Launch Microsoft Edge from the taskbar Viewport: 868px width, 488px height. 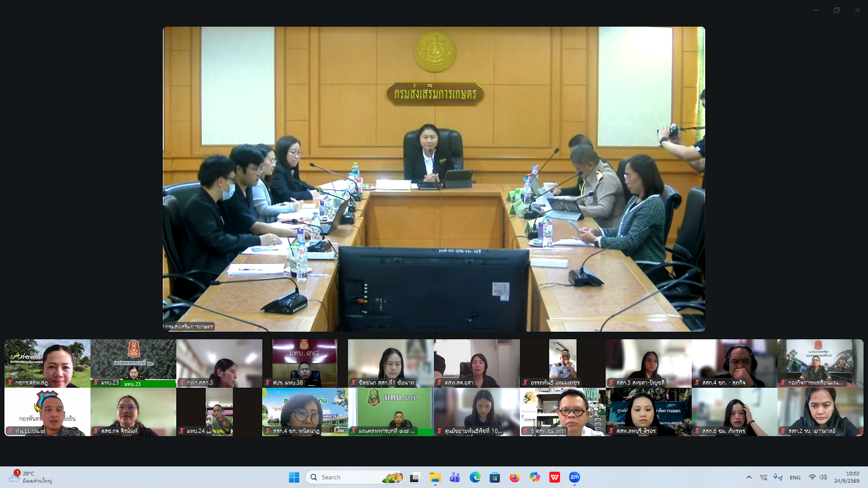tap(475, 477)
